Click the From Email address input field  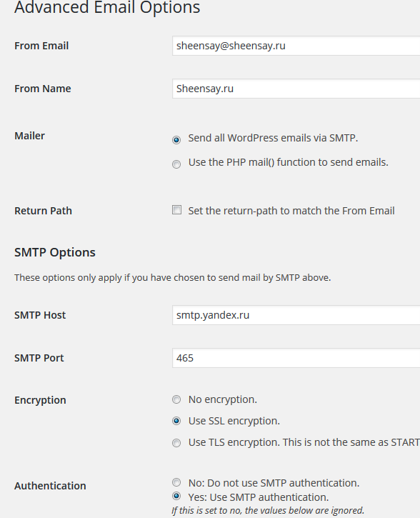tap(296, 46)
